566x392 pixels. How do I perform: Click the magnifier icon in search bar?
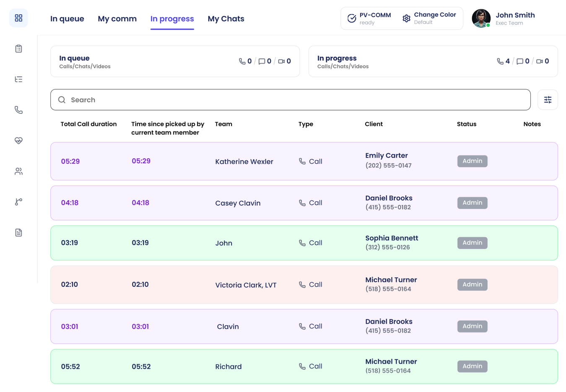pyautogui.click(x=62, y=100)
